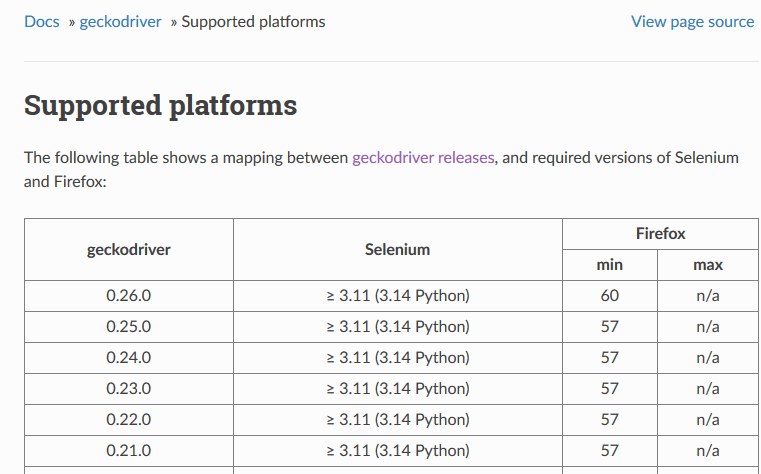This screenshot has height=474, width=761.
Task: Select the 0.22.0 geckodriver version cell
Action: [x=129, y=420]
